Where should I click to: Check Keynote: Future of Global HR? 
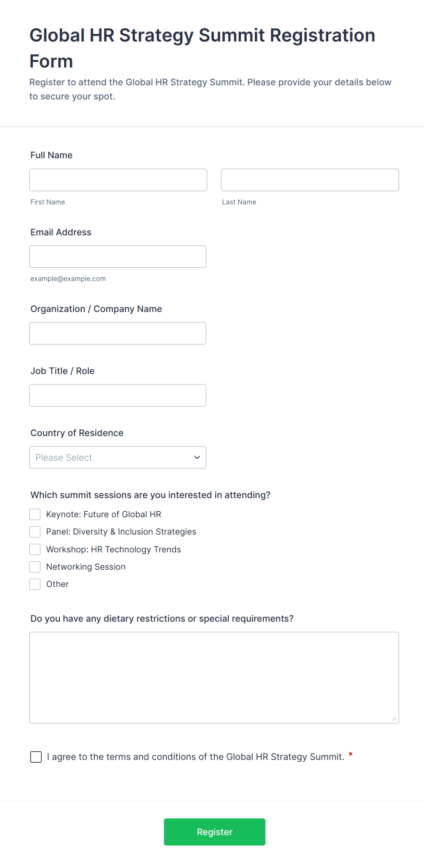(x=35, y=515)
